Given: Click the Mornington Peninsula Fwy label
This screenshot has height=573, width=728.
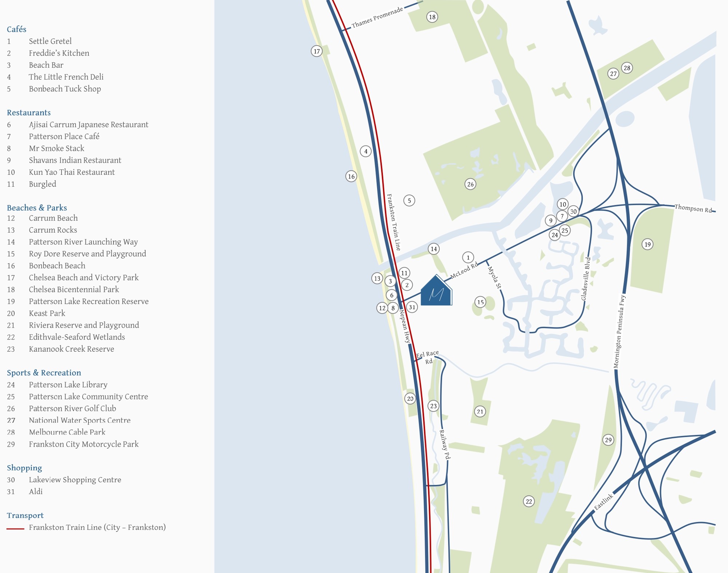Looking at the screenshot, I should pos(619,331).
